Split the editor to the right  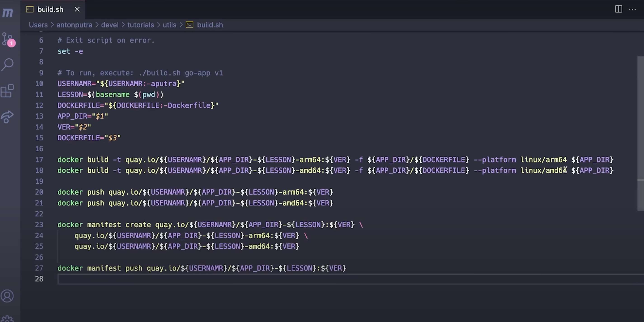618,9
